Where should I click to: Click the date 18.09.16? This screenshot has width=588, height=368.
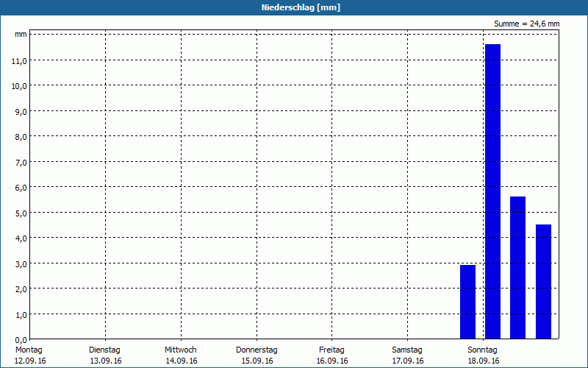tap(484, 361)
